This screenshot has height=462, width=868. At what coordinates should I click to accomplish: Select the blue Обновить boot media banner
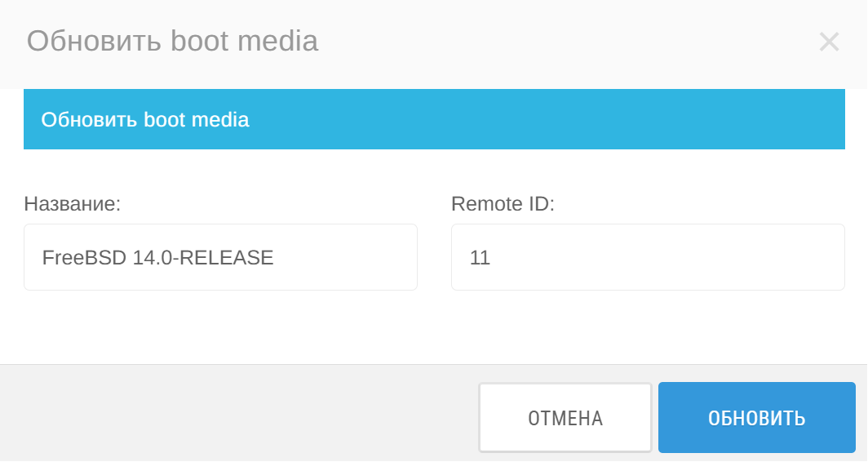tap(434, 119)
